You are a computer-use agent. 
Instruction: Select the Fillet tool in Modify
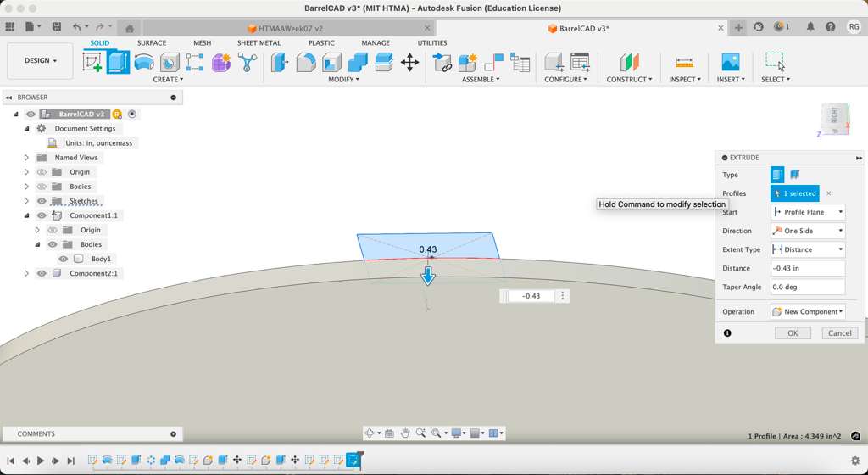(x=305, y=62)
